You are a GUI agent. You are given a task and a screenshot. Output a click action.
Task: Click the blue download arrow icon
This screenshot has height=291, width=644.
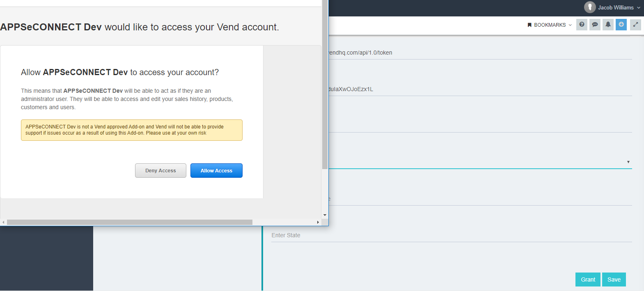click(x=621, y=25)
